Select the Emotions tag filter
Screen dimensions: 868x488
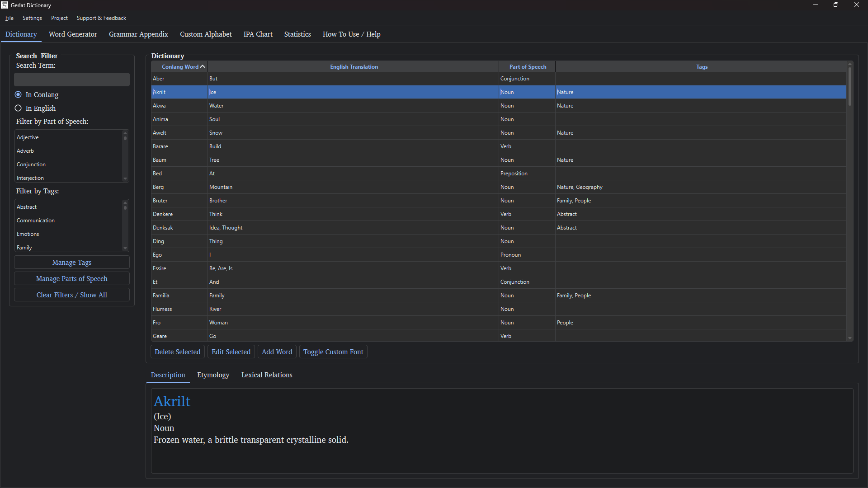[69, 234]
